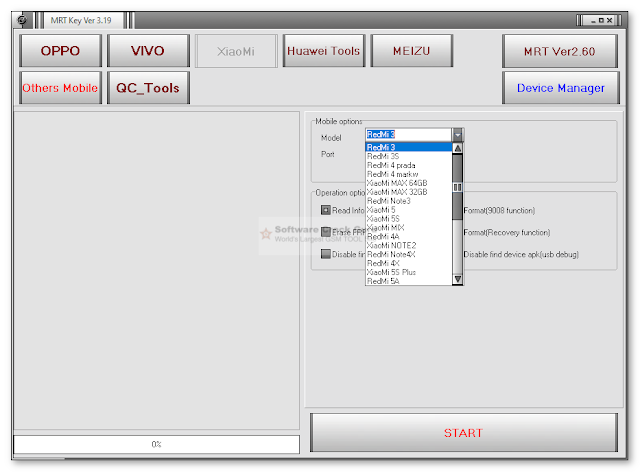Enable the Read Info checkbox
This screenshot has width=640, height=472.
pos(325,210)
